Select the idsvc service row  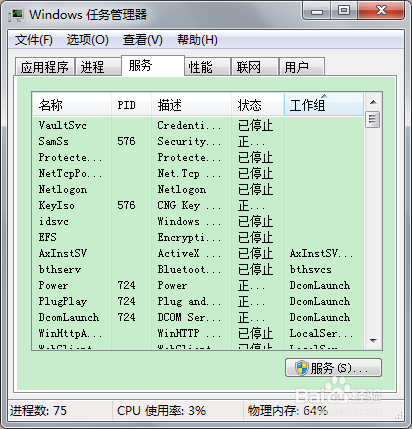pyautogui.click(x=198, y=221)
